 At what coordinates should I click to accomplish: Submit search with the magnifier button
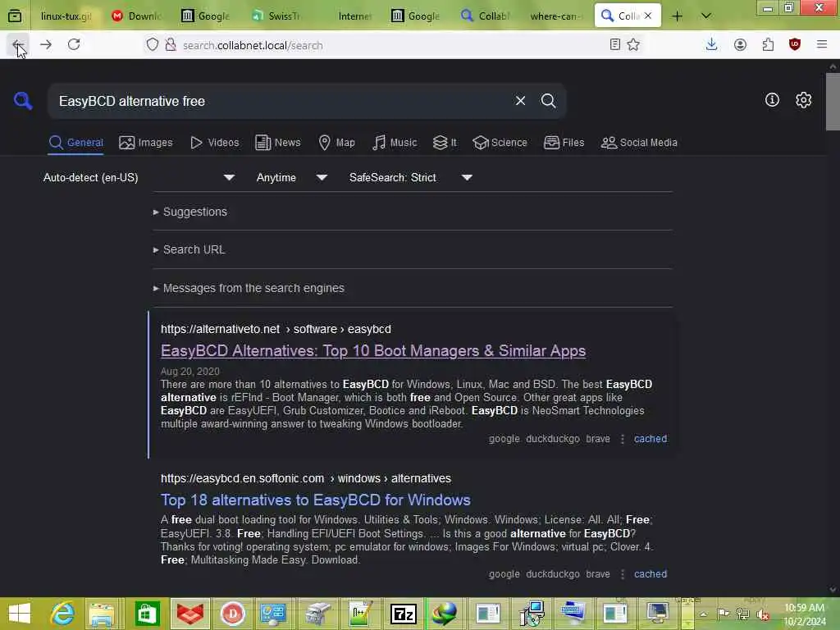click(x=548, y=101)
